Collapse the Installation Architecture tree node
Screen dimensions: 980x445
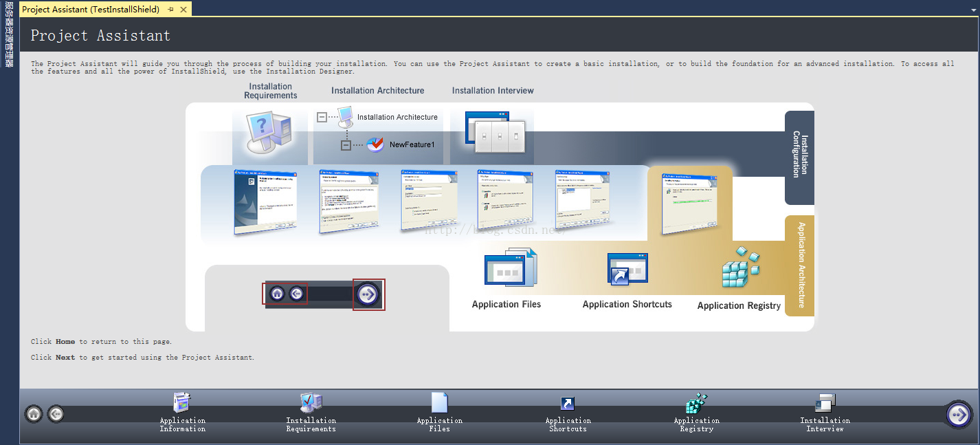click(x=322, y=118)
